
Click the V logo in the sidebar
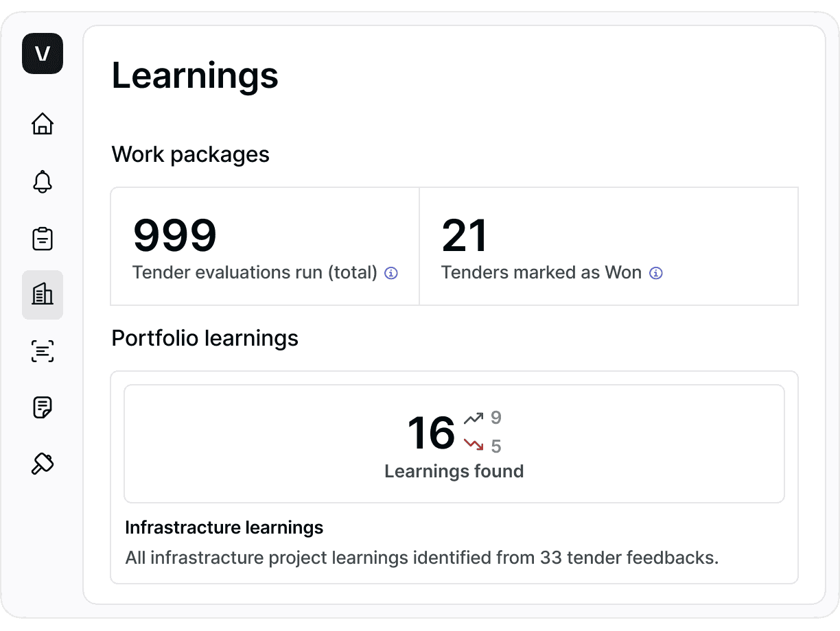(x=43, y=53)
